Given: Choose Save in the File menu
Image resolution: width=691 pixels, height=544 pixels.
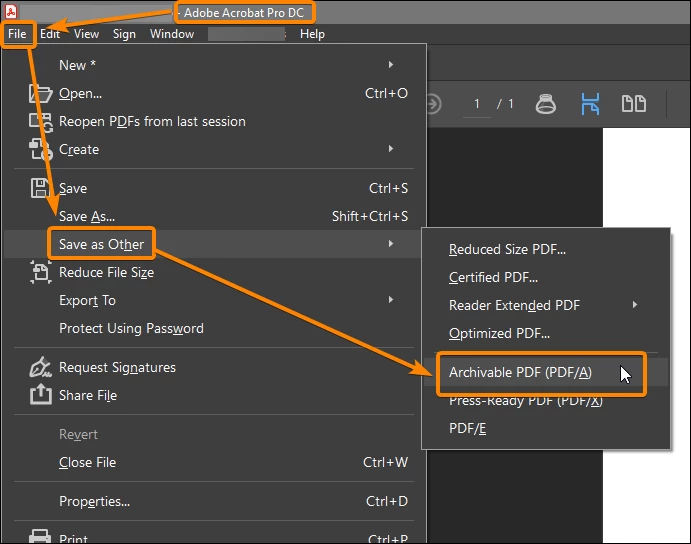Looking at the screenshot, I should pyautogui.click(x=214, y=188).
